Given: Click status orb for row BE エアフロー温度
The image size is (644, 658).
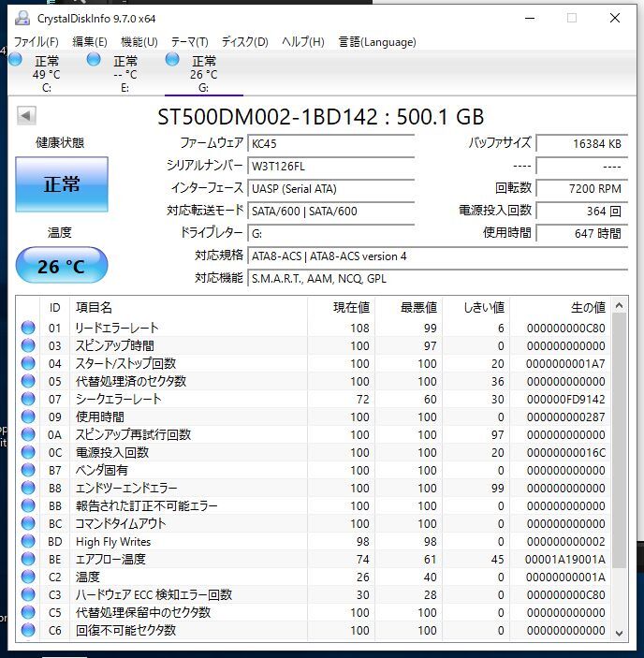Looking at the screenshot, I should [28, 559].
